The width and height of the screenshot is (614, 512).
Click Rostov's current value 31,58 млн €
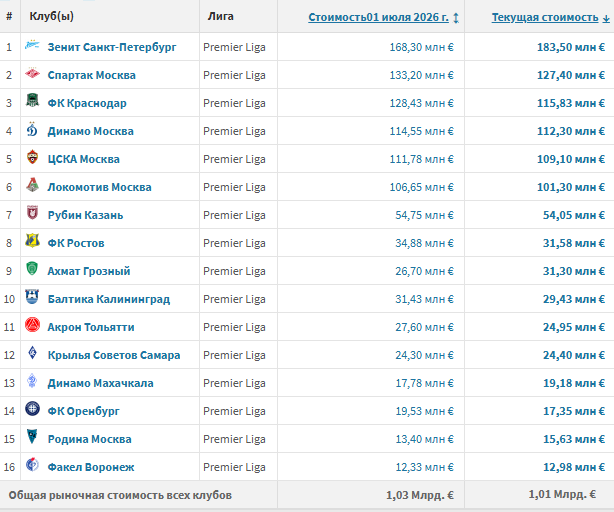click(x=574, y=243)
